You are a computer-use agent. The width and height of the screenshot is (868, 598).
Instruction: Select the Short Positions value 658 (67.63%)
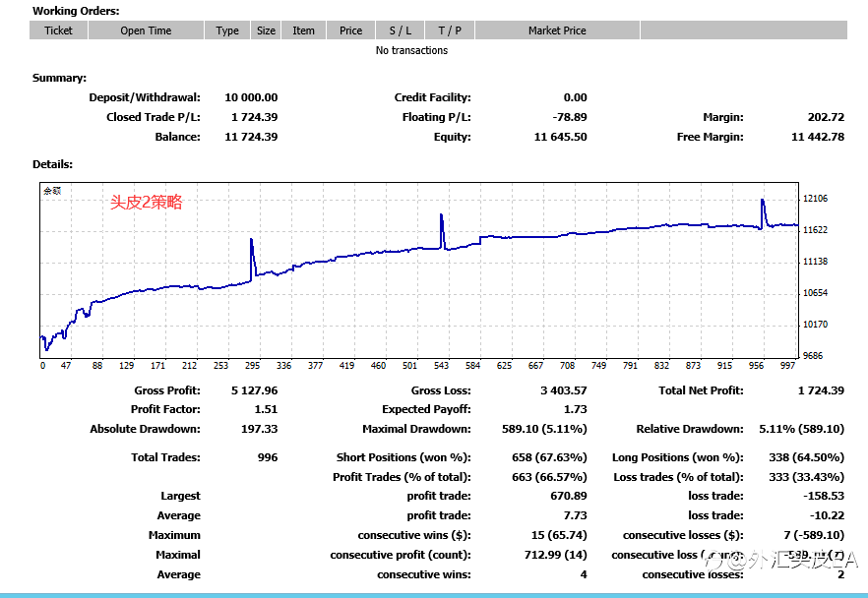click(549, 457)
